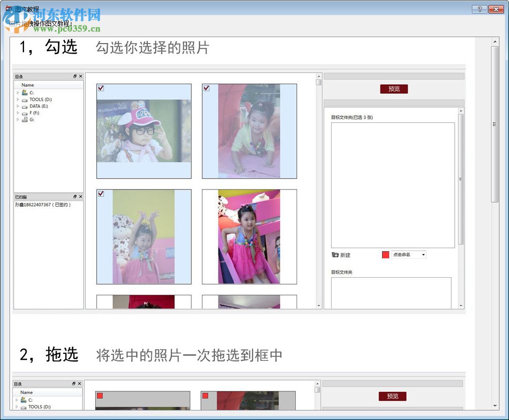This screenshot has height=420, width=509.
Task: Click the new folder icon beside 新建
Action: [x=335, y=255]
